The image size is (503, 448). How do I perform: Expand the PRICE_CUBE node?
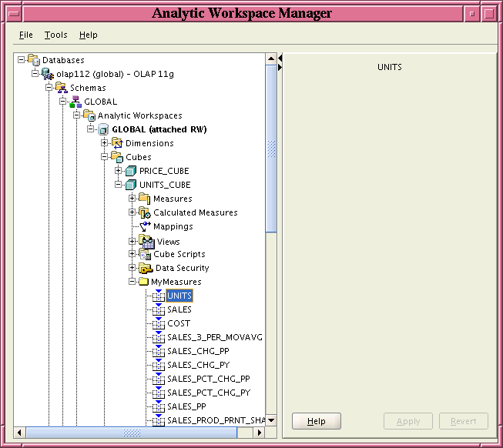coord(119,171)
